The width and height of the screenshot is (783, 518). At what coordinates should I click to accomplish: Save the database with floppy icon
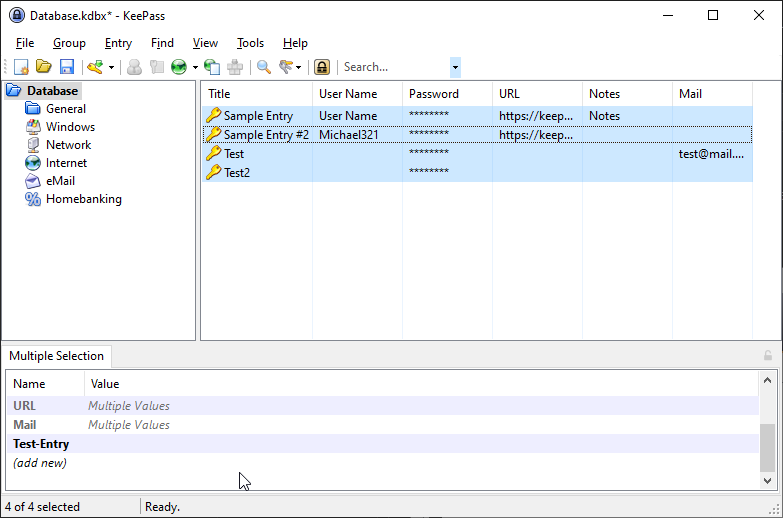(67, 67)
